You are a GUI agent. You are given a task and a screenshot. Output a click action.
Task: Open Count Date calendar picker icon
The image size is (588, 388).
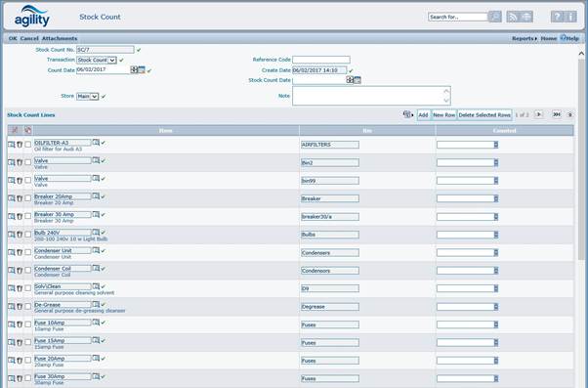142,69
